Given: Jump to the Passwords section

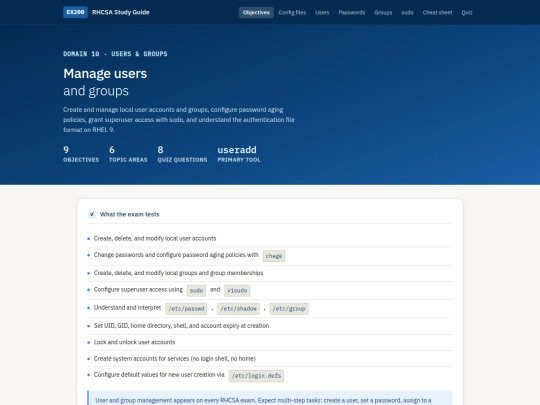Looking at the screenshot, I should [352, 12].
